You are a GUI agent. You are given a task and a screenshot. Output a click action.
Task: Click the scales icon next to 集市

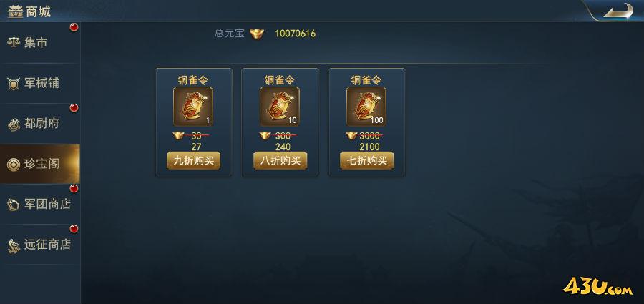tap(14, 42)
